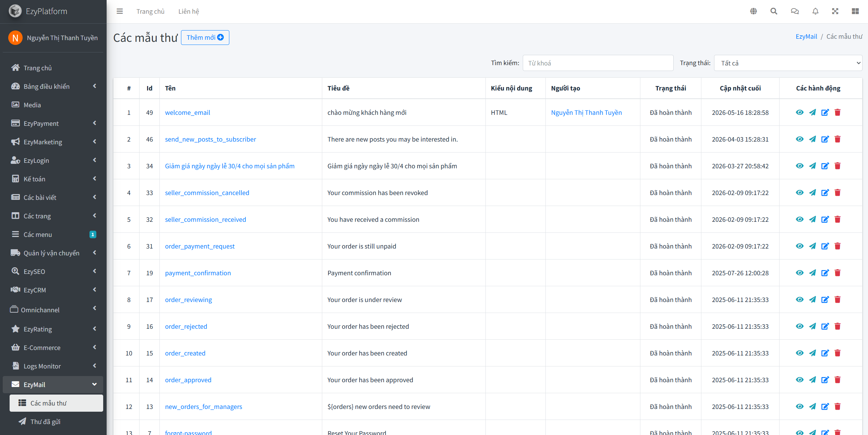Screen dimensions: 868x435
Task: Click the Cập nhật cuối column header
Action: point(740,88)
